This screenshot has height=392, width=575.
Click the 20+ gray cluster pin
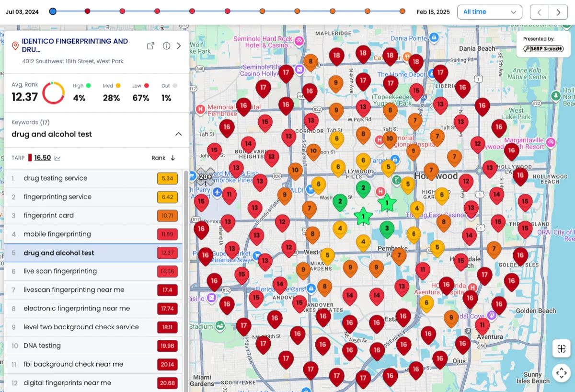click(206, 177)
